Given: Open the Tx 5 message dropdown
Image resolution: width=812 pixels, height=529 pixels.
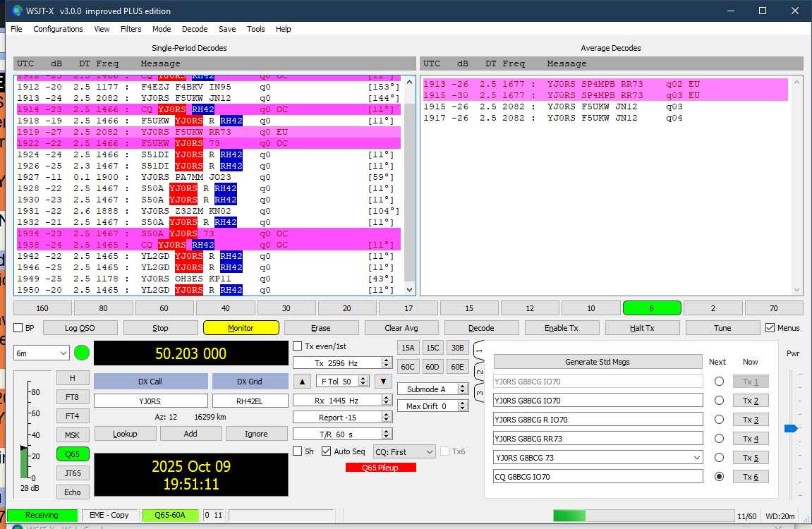Looking at the screenshot, I should [x=696, y=458].
